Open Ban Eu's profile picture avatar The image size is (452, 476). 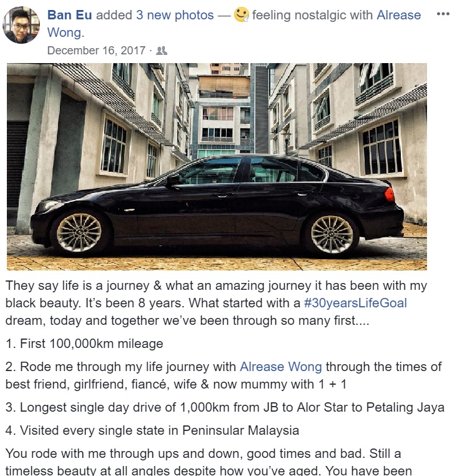[21, 24]
